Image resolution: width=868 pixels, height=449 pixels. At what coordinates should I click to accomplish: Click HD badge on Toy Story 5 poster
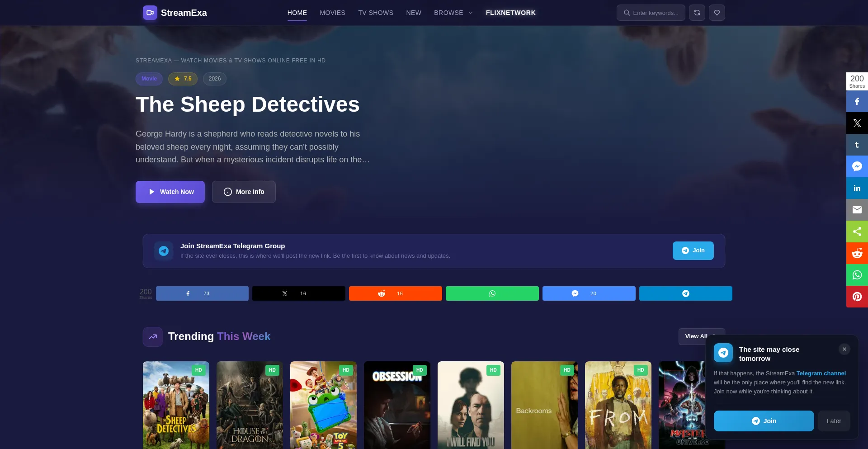[x=346, y=370]
